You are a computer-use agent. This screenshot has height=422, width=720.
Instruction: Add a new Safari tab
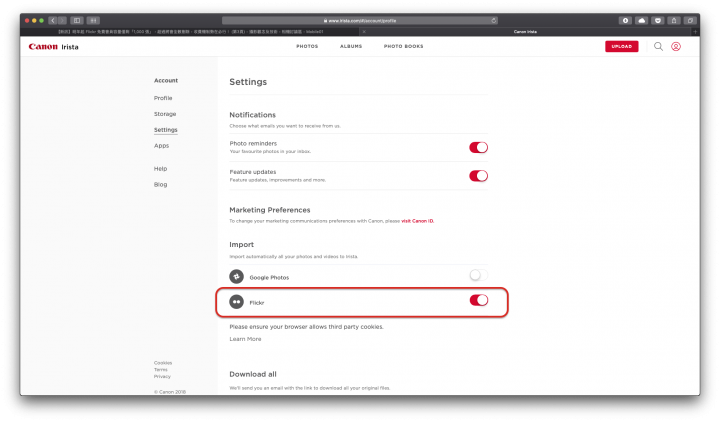point(695,32)
